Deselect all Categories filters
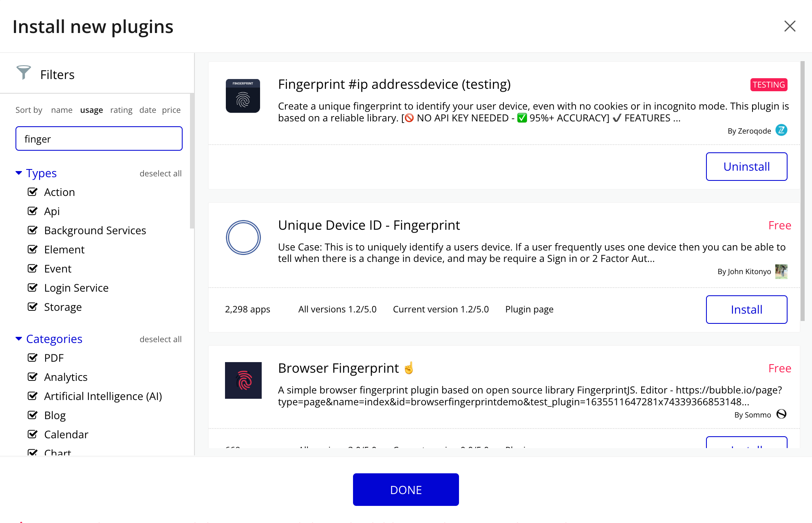The height and width of the screenshot is (523, 812). [x=161, y=339]
